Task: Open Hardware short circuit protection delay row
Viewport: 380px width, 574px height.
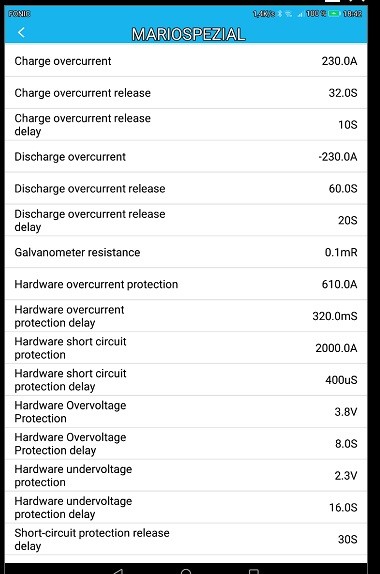Action: click(x=186, y=380)
